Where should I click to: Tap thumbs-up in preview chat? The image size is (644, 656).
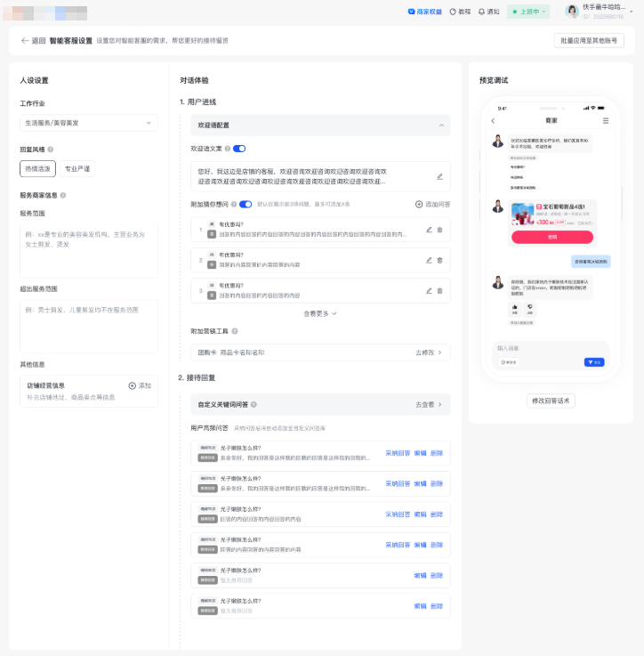click(514, 309)
